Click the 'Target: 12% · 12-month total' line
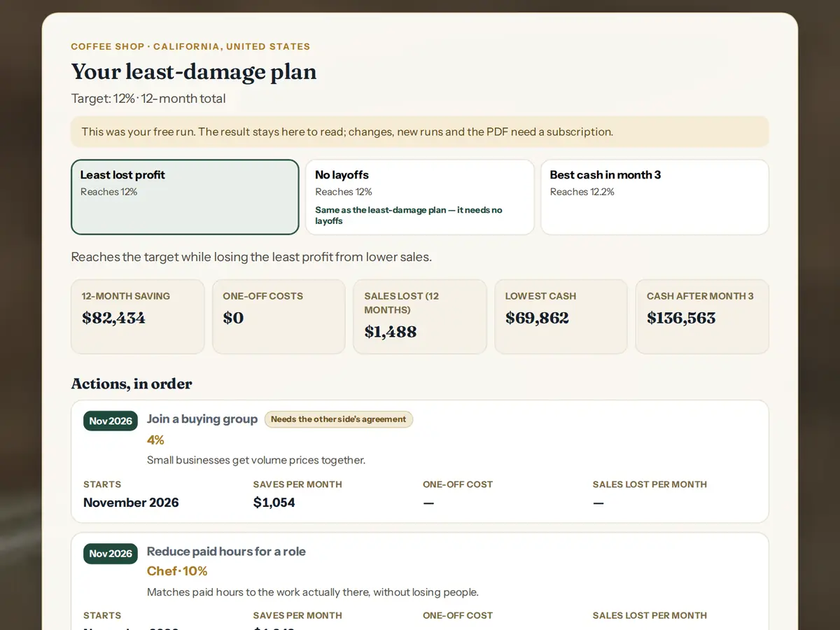Image resolution: width=840 pixels, height=630 pixels. coord(148,99)
